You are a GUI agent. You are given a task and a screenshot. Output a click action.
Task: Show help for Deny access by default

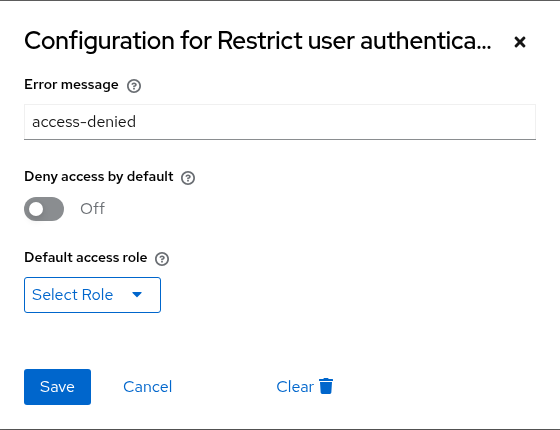(188, 178)
